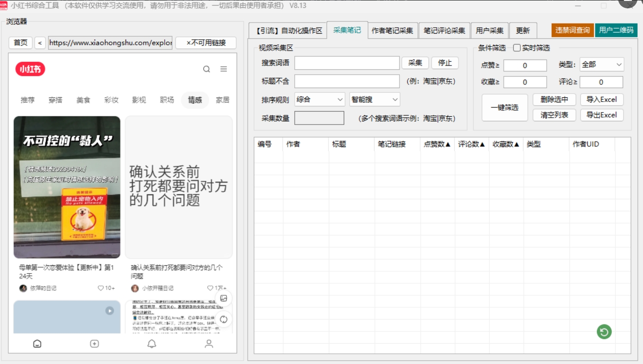Click the 搜索词语 input field
Image resolution: width=643 pixels, height=364 pixels.
[x=347, y=63]
